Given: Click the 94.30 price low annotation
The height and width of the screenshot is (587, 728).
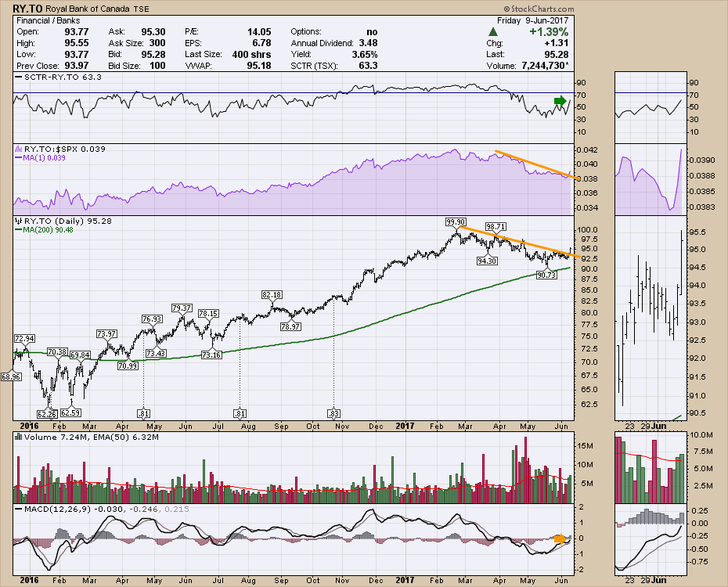Looking at the screenshot, I should [487, 261].
